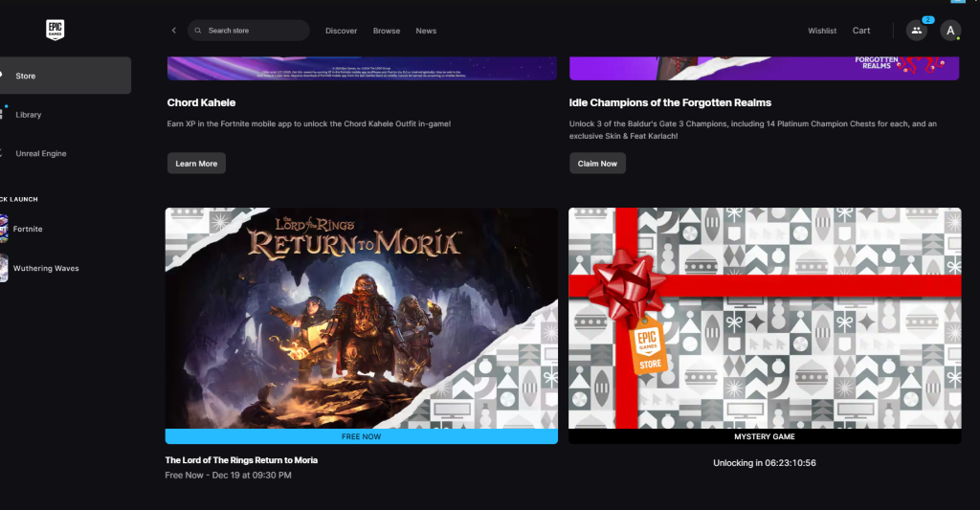Go back using the back arrow
980x510 pixels.
[174, 30]
